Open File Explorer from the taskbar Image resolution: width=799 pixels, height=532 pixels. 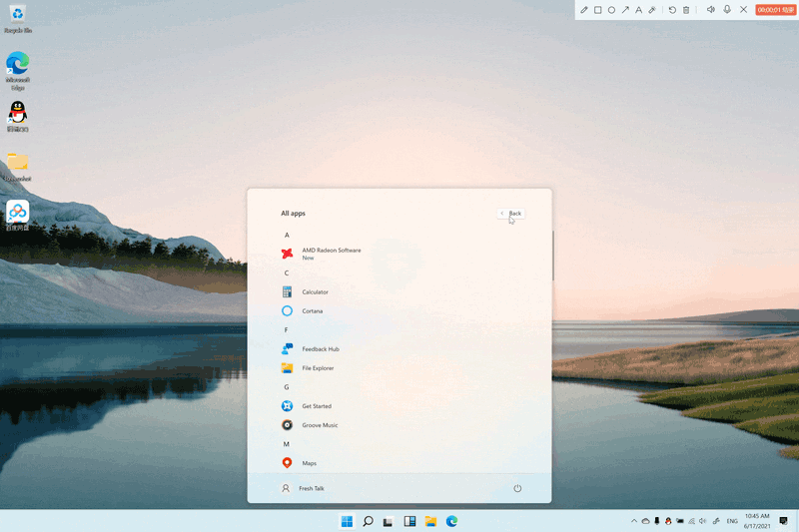point(430,521)
